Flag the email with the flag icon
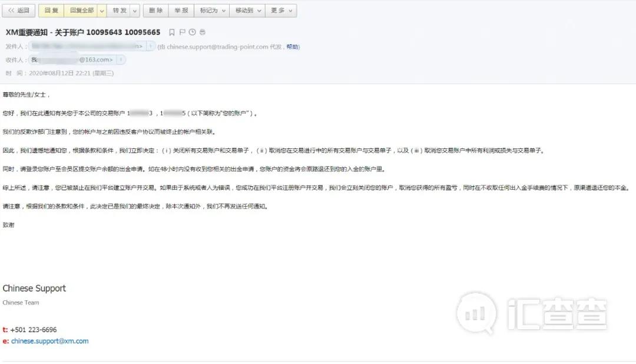The height and width of the screenshot is (364, 636). (x=182, y=32)
